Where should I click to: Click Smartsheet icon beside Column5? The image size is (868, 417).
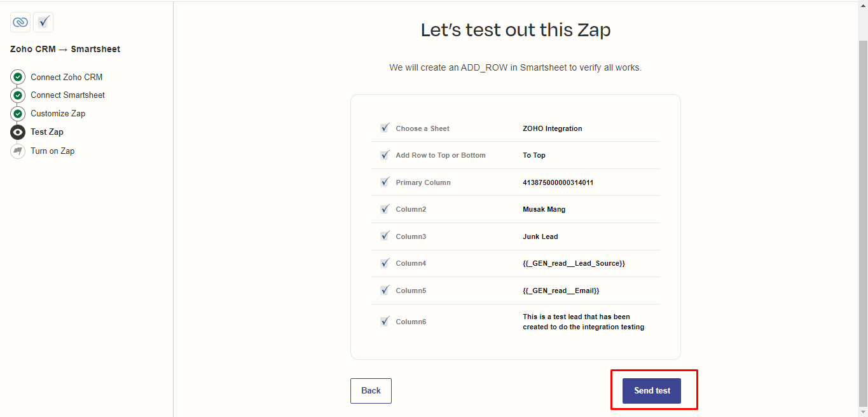coord(384,290)
